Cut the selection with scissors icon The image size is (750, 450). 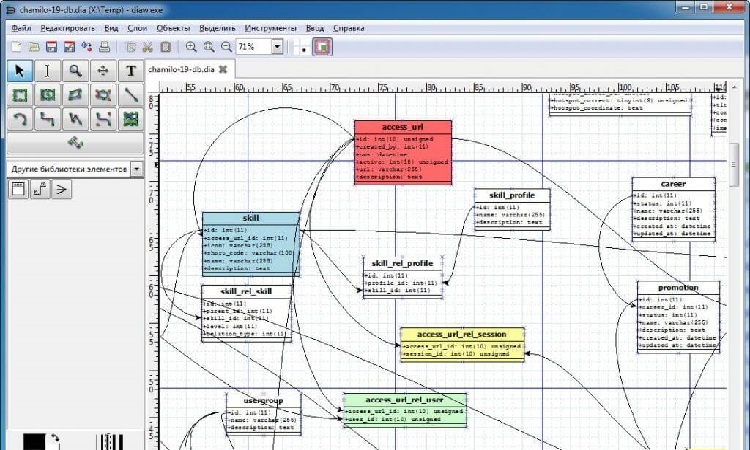tap(147, 47)
